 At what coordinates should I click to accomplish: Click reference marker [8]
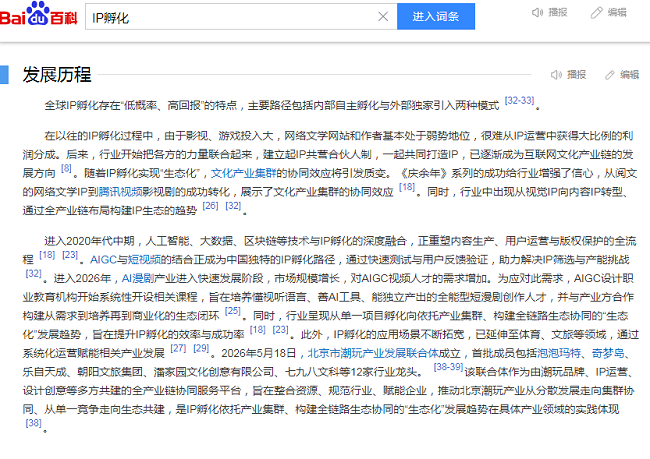[x=66, y=168]
